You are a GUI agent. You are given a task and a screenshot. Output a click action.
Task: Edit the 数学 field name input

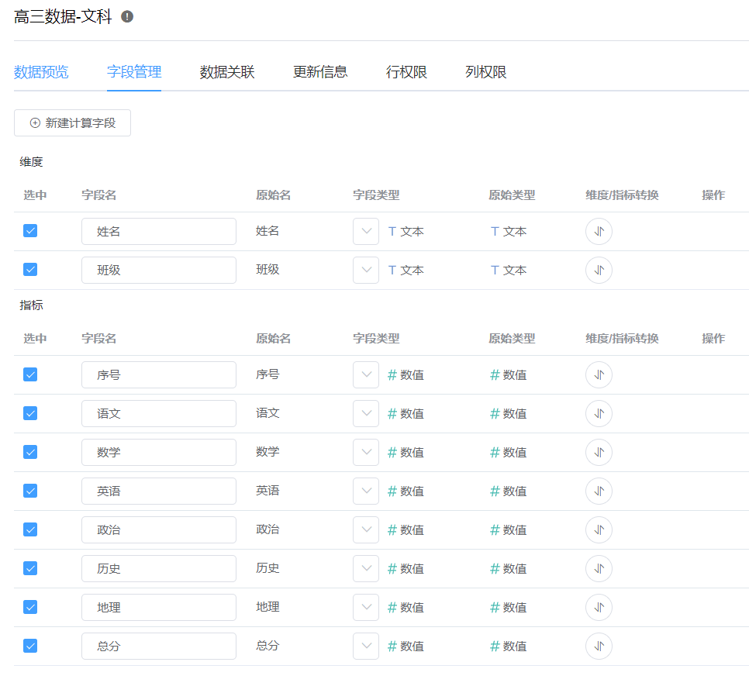(x=159, y=452)
